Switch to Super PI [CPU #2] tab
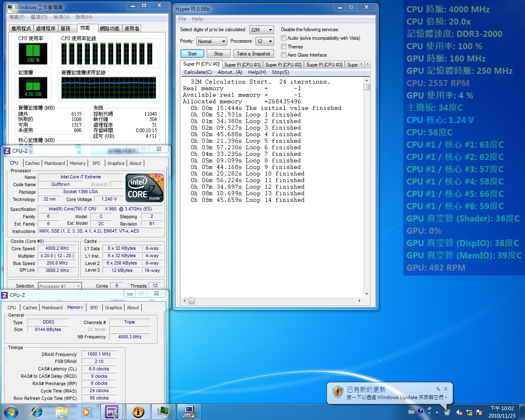Image resolution: width=525 pixels, height=420 pixels. coord(283,65)
